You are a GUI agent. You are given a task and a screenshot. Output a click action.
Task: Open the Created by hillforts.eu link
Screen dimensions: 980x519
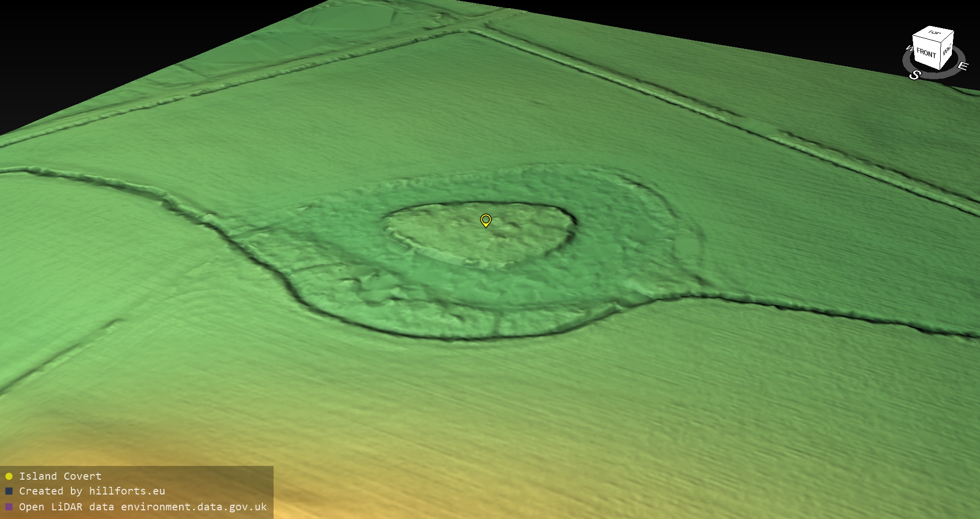(92, 491)
